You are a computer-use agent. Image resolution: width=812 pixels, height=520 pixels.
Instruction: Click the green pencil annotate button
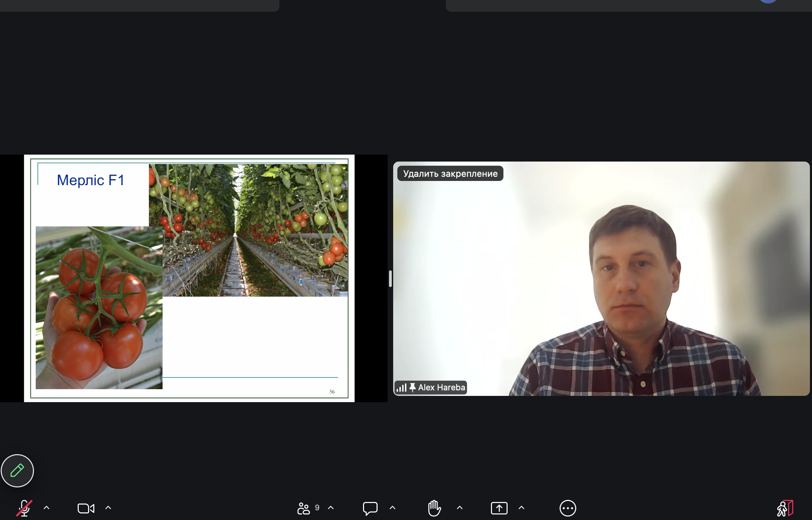click(17, 471)
